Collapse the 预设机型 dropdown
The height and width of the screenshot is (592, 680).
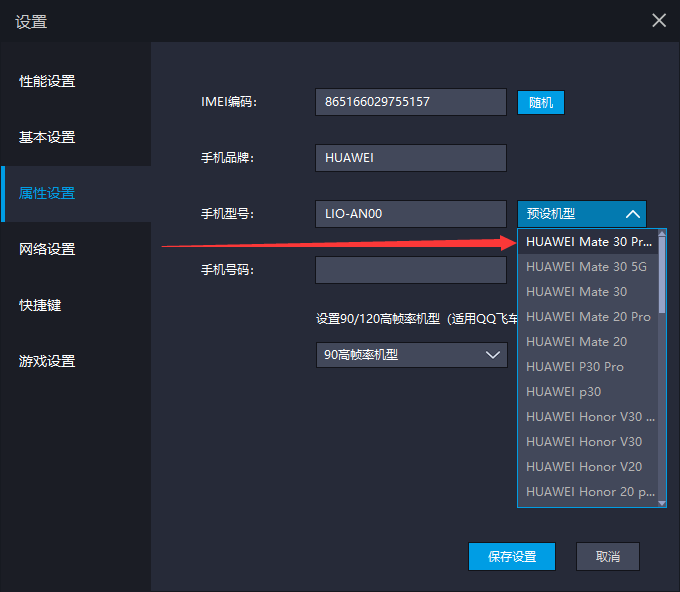point(581,214)
